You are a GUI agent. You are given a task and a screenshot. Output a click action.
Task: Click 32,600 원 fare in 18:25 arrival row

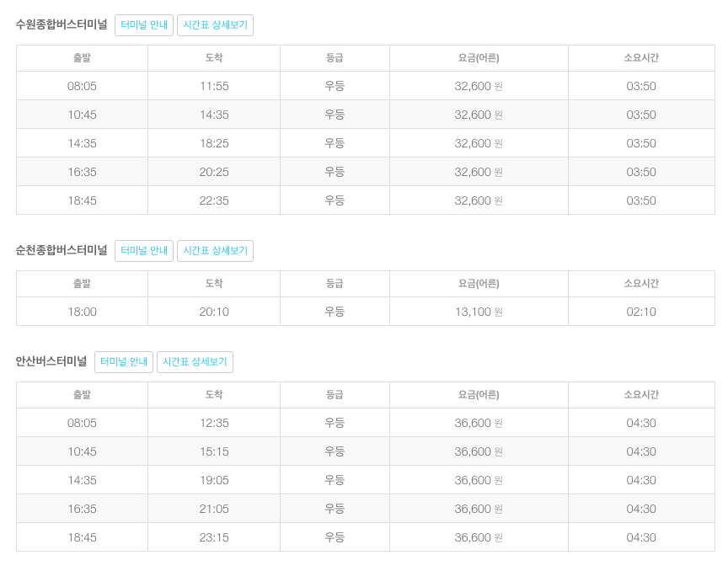click(479, 143)
